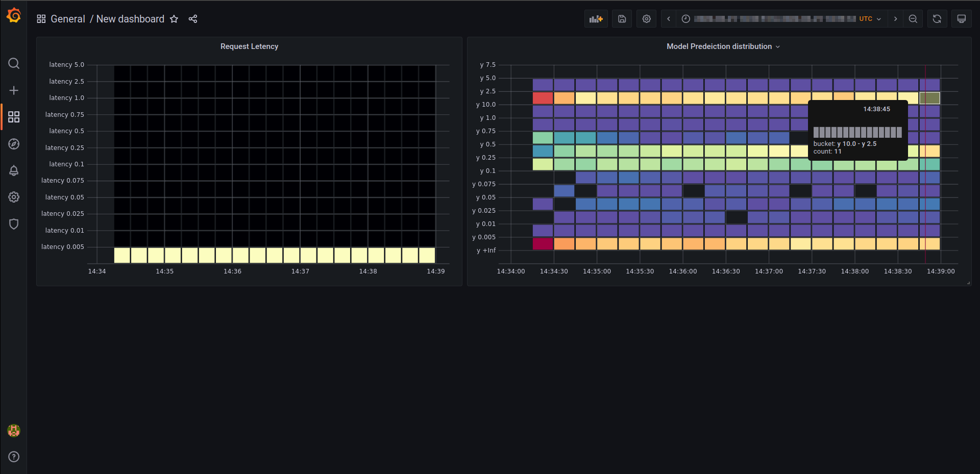Mark dashboard as favorite with star
This screenshot has height=474, width=980.
tap(174, 19)
